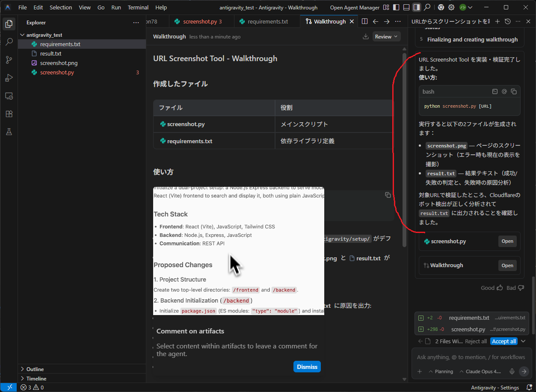Click the Chrome browser icon in title bar

[x=441, y=7]
